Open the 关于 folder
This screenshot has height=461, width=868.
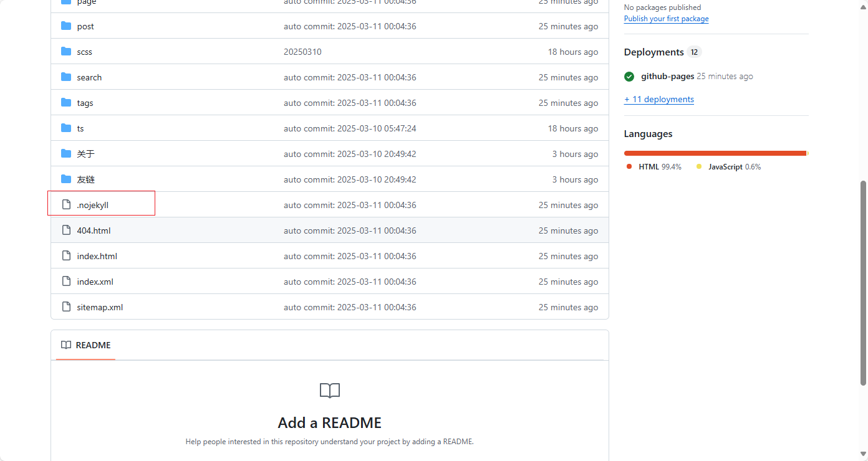tap(86, 154)
